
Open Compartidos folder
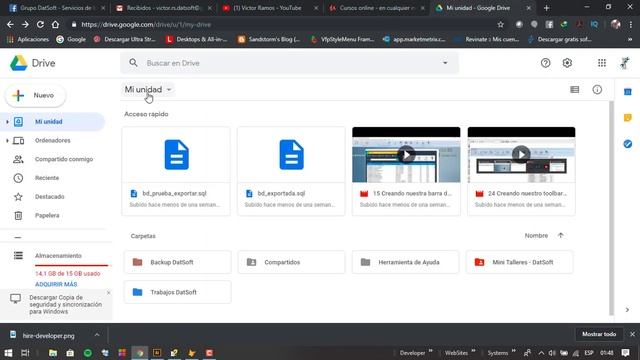point(291,262)
